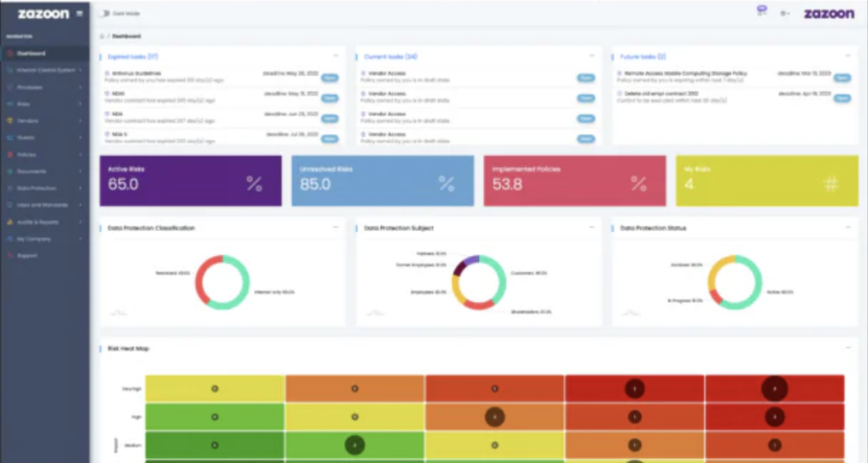Open the Antivirus Guidelines expired task
Image resolution: width=868 pixels, height=463 pixels.
coord(330,78)
